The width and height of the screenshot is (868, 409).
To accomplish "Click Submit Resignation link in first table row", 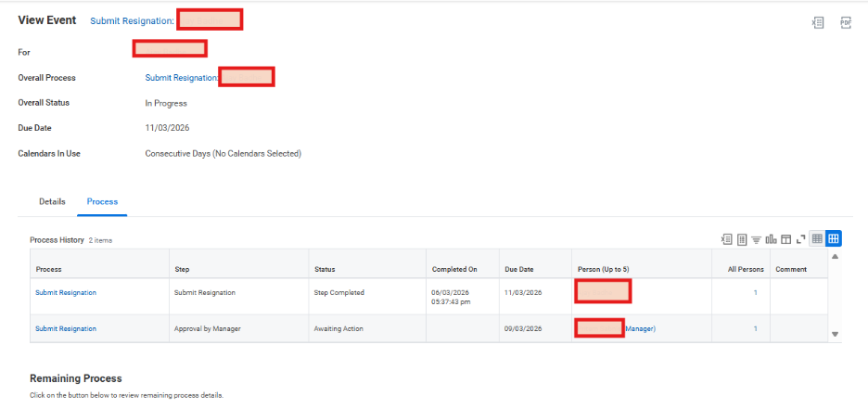I will coord(66,292).
